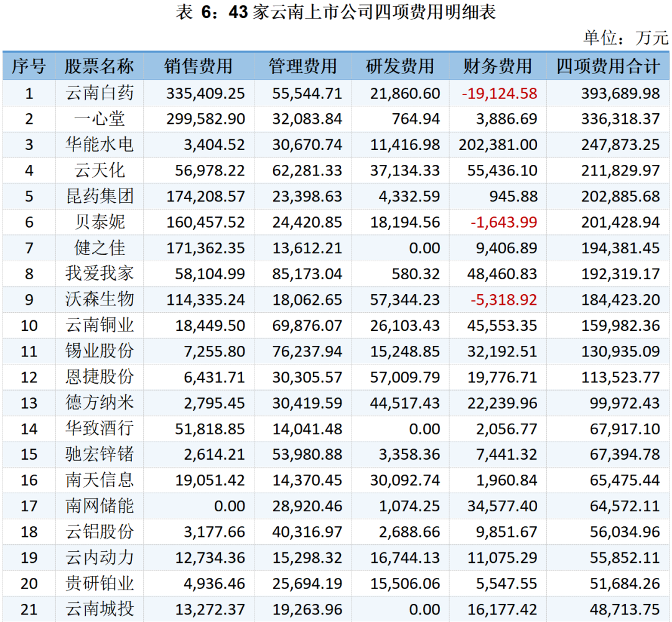Select the red -19,124.58 financial expense value
The width and height of the screenshot is (672, 622).
click(499, 93)
